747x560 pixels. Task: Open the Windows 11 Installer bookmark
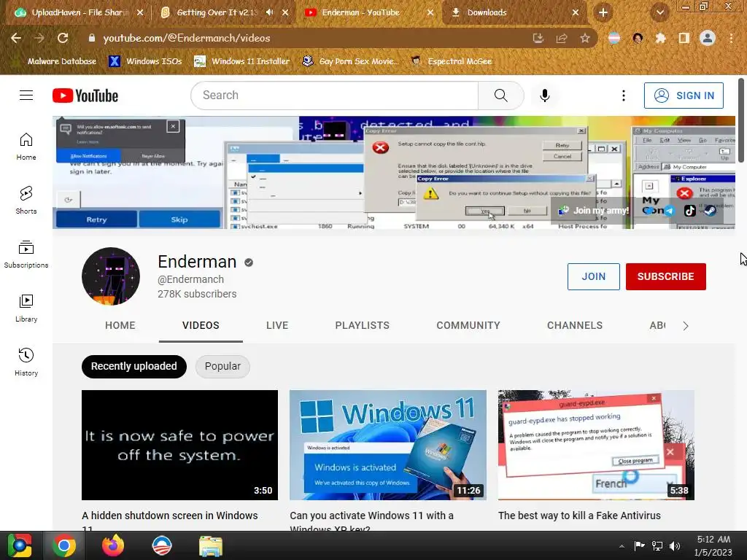click(242, 61)
